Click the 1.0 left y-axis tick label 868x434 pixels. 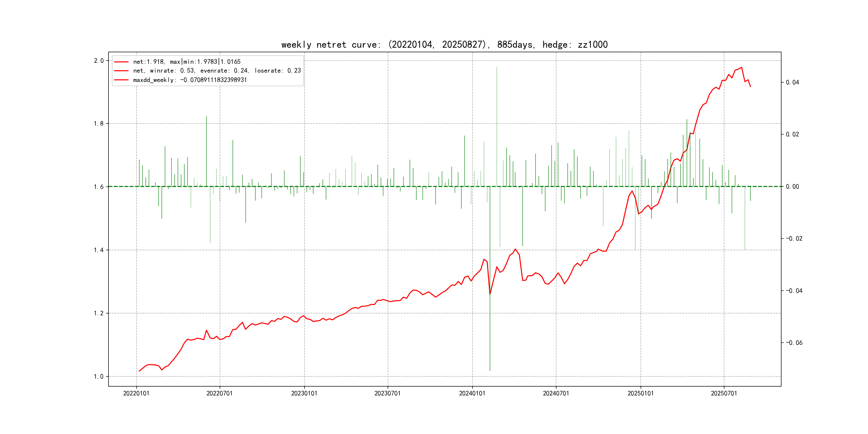pos(99,376)
